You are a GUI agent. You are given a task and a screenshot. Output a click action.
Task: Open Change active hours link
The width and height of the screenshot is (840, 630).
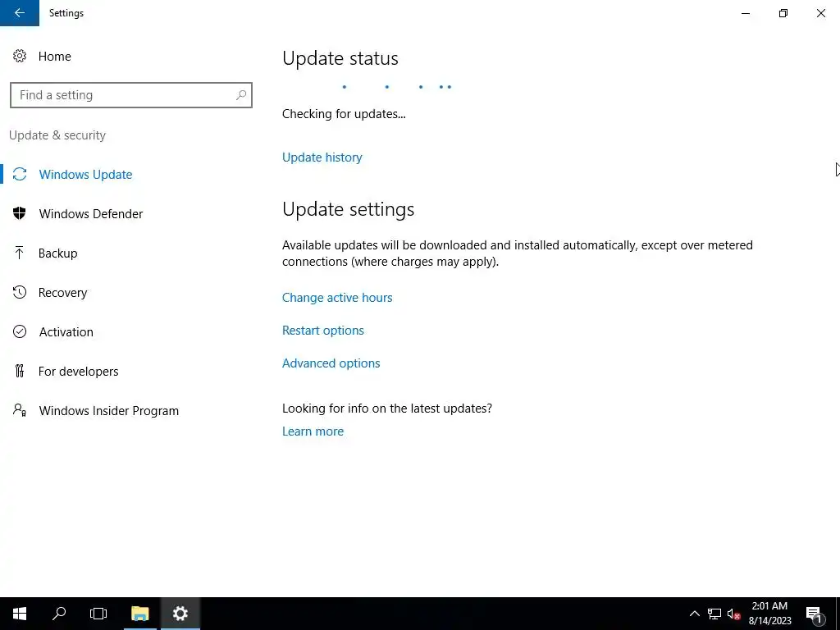click(x=337, y=297)
